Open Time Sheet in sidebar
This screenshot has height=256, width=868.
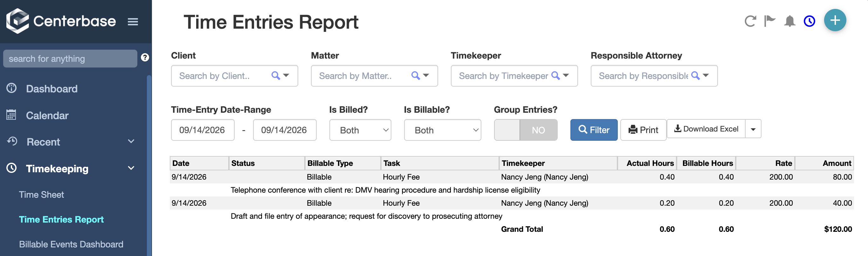pyautogui.click(x=41, y=195)
